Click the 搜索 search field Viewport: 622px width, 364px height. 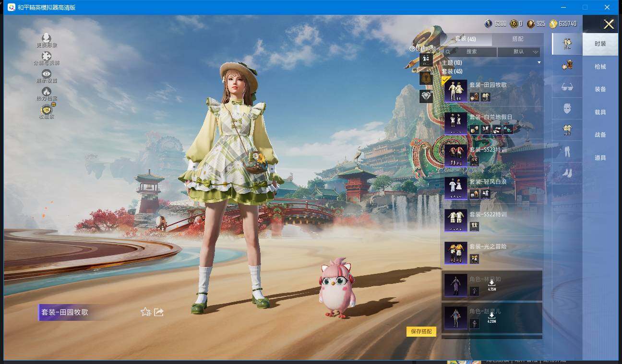470,52
